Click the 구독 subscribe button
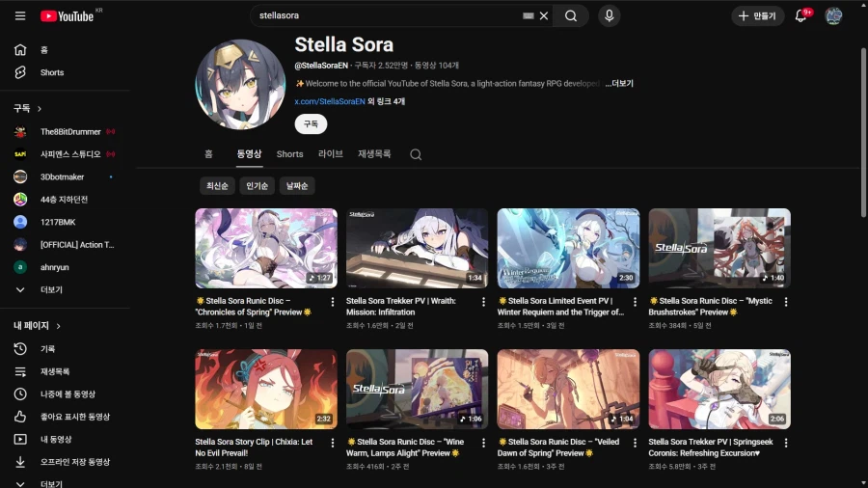 (x=311, y=124)
